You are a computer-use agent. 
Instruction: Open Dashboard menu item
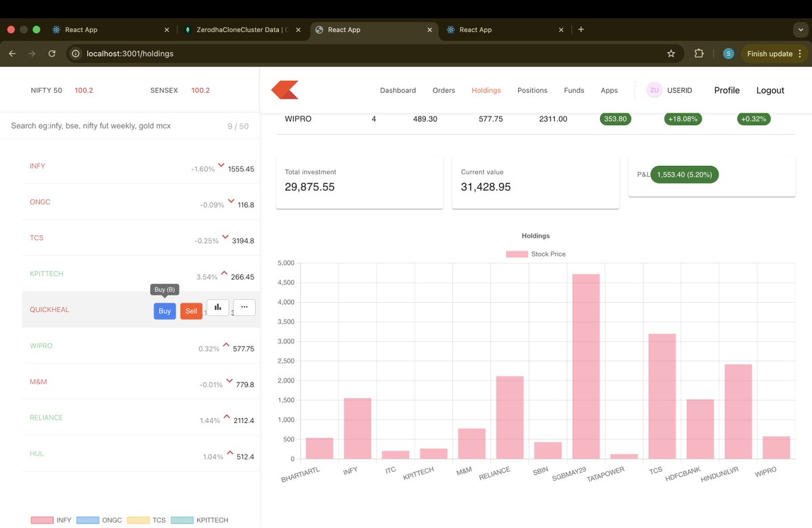(x=398, y=90)
